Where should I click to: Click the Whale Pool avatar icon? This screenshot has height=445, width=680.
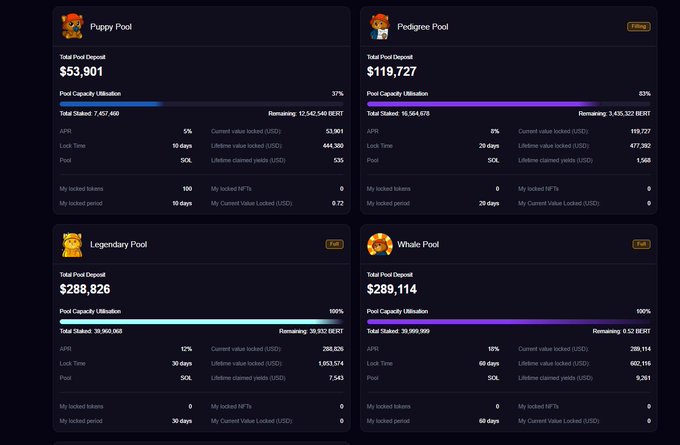pos(379,244)
